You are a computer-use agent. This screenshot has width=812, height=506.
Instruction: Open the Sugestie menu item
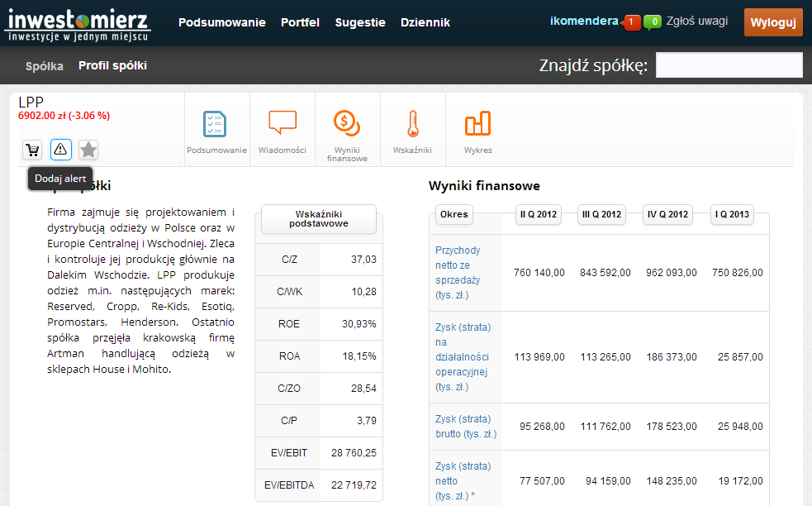tap(360, 22)
